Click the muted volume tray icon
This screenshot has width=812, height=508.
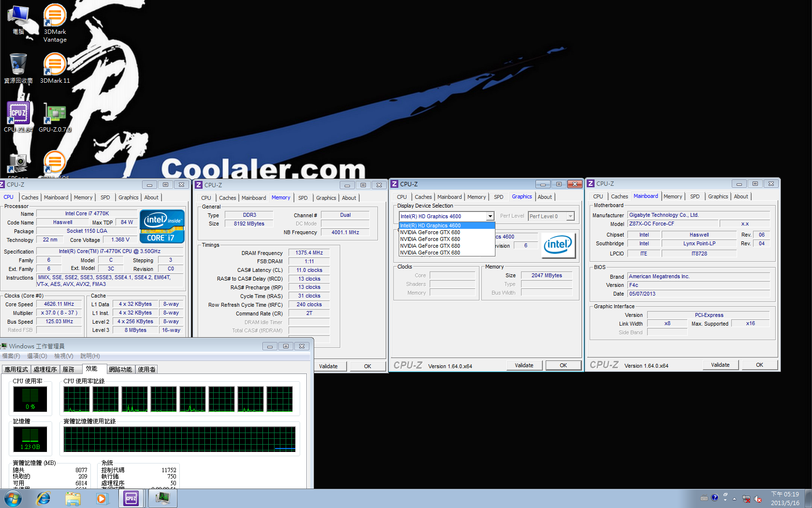758,499
